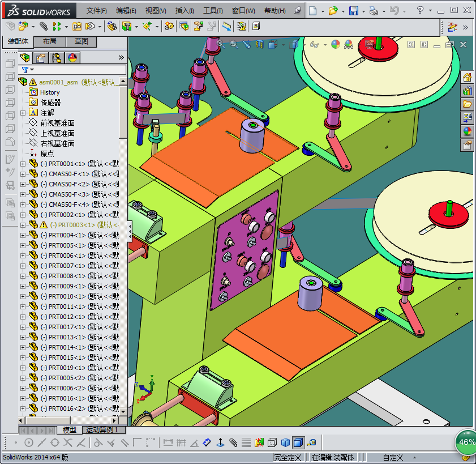Toggle the Section View icon
This screenshot has width=476, height=464.
[x=260, y=44]
